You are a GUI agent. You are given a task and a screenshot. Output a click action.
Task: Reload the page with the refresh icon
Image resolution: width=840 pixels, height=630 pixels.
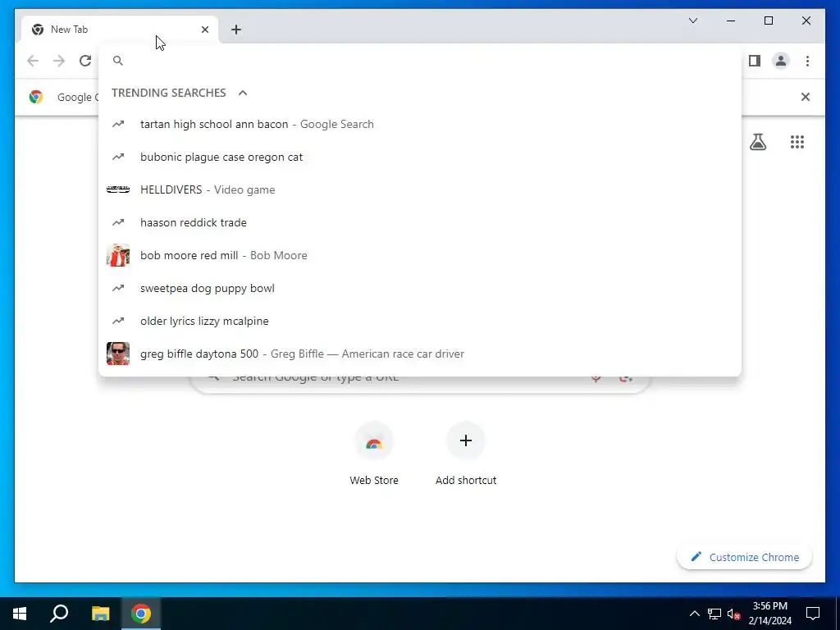tap(85, 61)
